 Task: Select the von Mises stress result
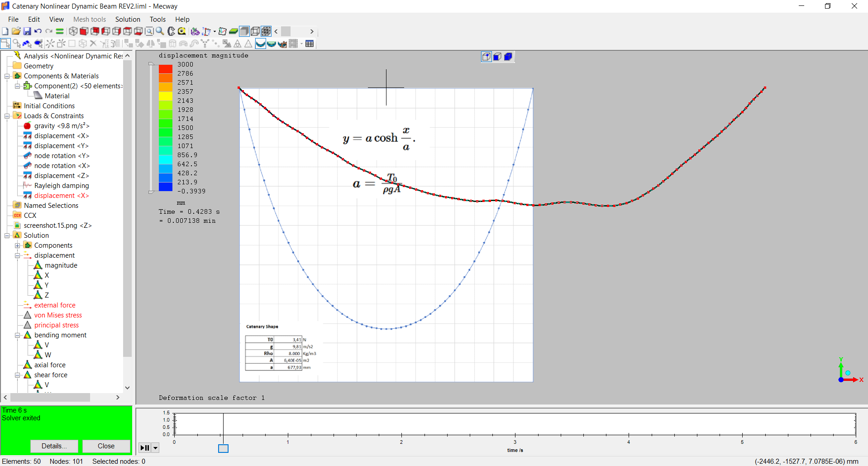coord(58,315)
